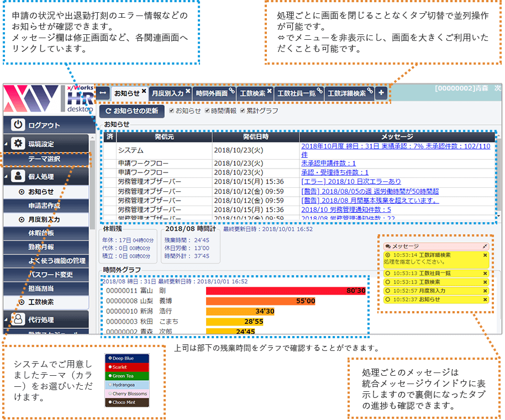Click the link icon on 時間外画面 tab
505x420 pixels.
pos(232,91)
